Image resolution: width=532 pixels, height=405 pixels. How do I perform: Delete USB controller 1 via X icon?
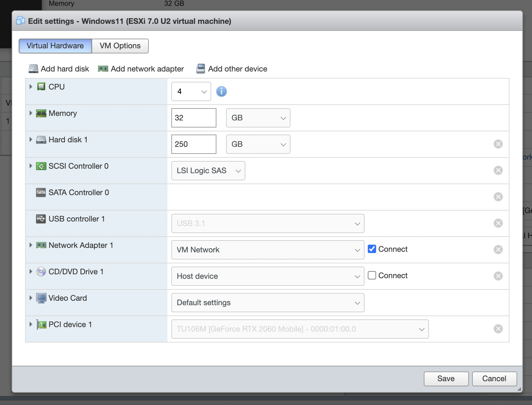tap(498, 223)
